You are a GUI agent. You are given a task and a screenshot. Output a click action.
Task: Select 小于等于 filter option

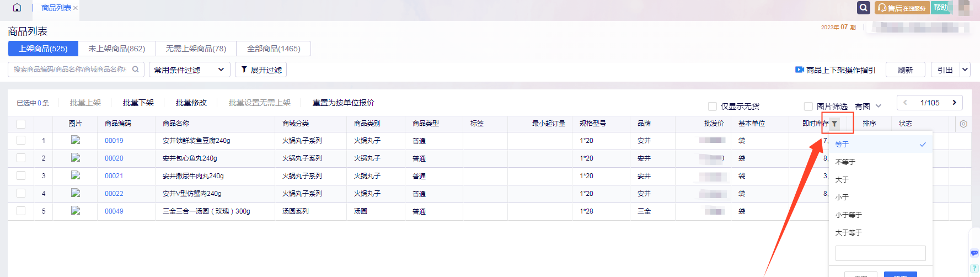880,215
